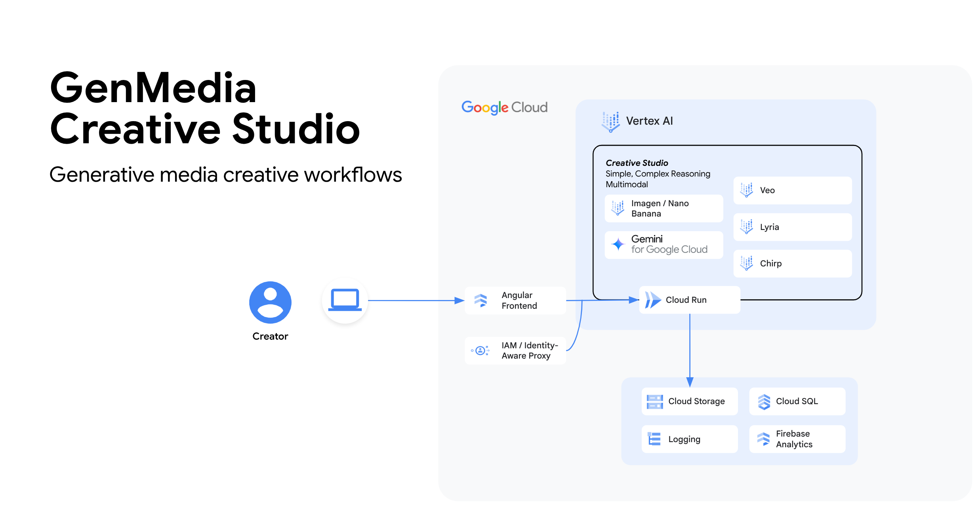Click the Vertex AI logo icon

[x=610, y=121]
